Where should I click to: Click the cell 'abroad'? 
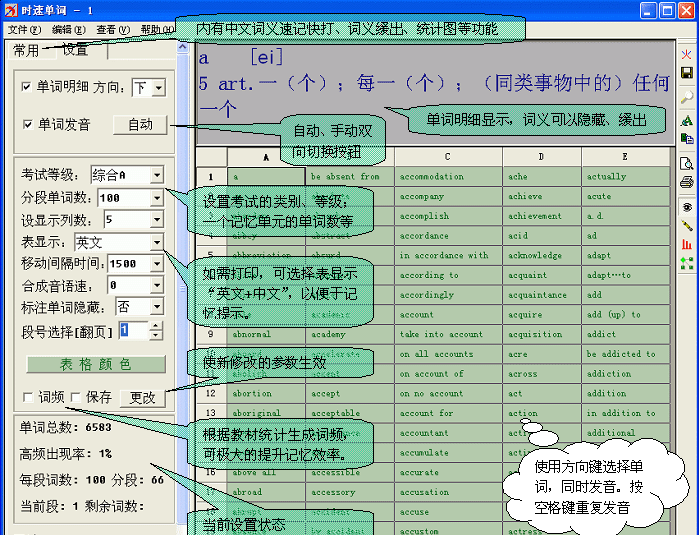tap(266, 492)
